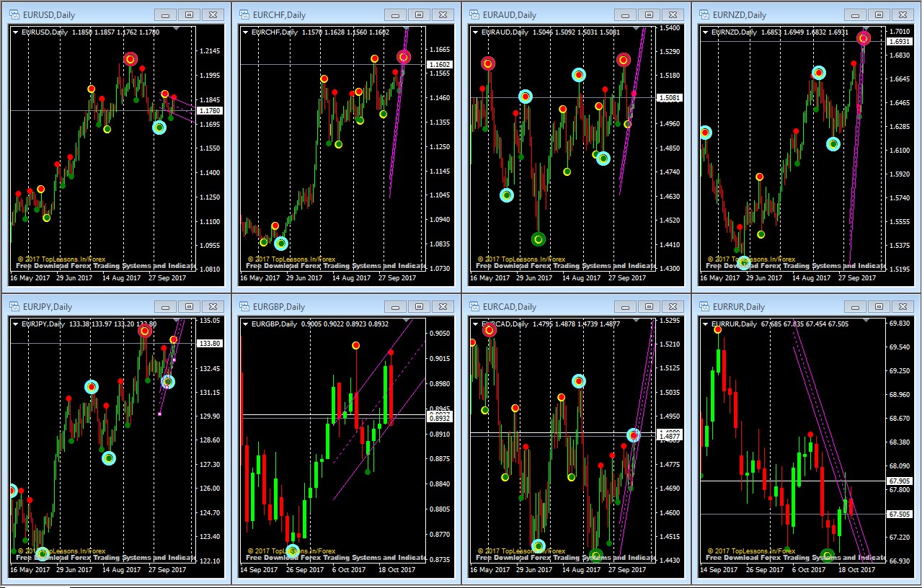Activate the EURUSD,Daily title bar text

(x=48, y=14)
